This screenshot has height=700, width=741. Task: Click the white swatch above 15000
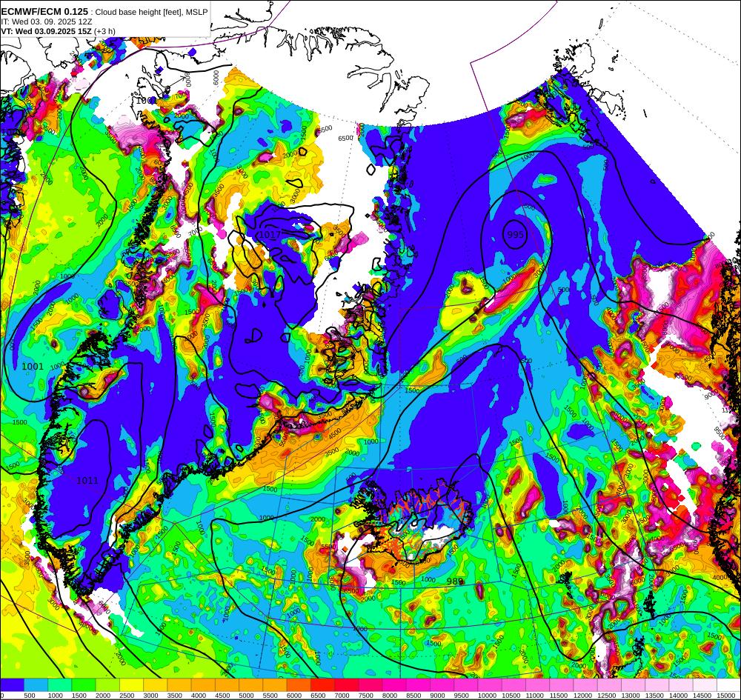coord(728,685)
